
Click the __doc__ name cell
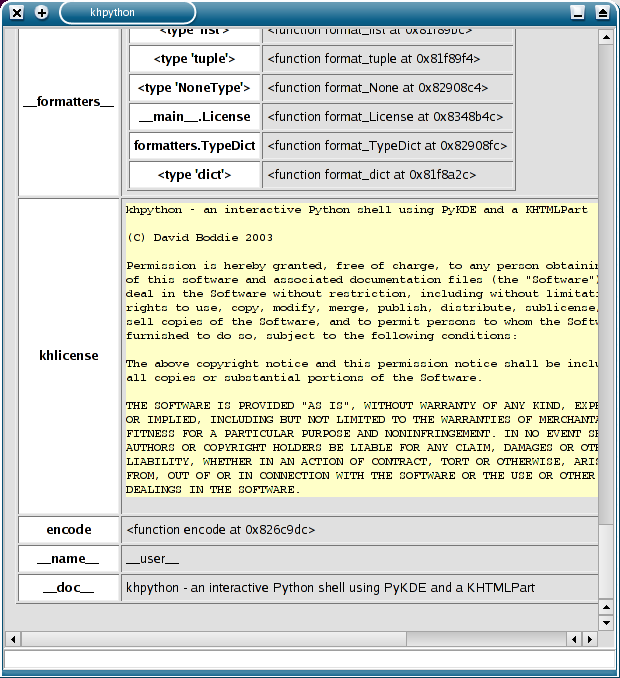click(69, 588)
